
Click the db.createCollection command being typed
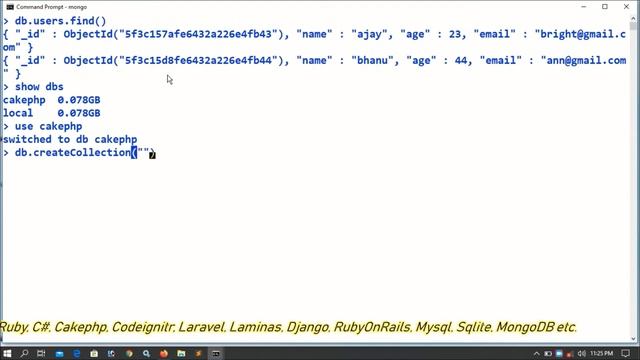tap(85, 153)
